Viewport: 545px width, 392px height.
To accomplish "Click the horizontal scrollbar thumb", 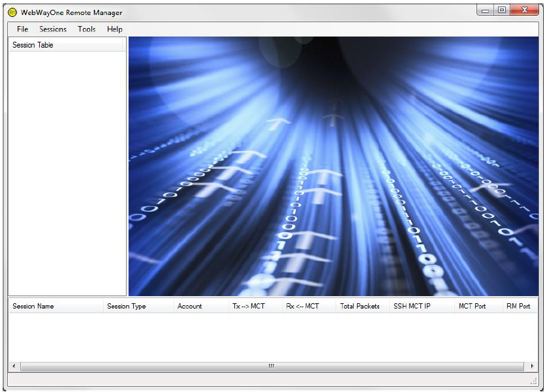I will pyautogui.click(x=271, y=367).
